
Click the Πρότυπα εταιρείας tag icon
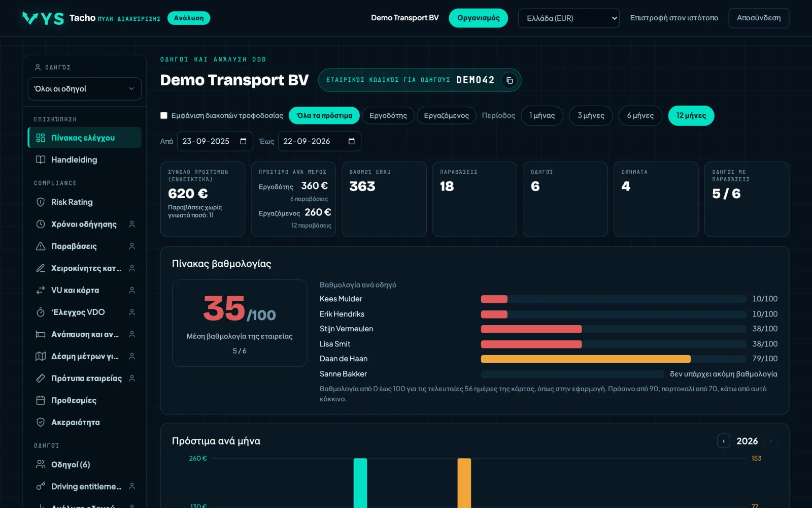[41, 378]
